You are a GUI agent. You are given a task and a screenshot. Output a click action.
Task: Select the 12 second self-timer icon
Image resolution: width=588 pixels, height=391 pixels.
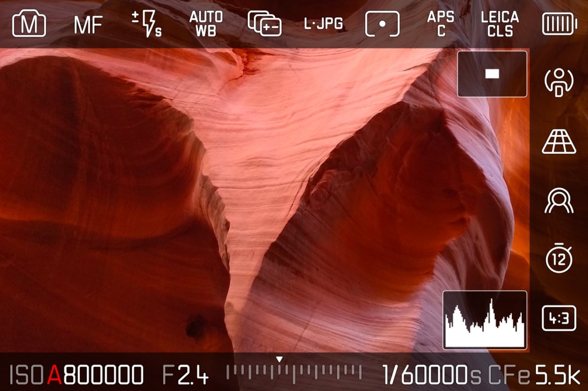pos(559,260)
